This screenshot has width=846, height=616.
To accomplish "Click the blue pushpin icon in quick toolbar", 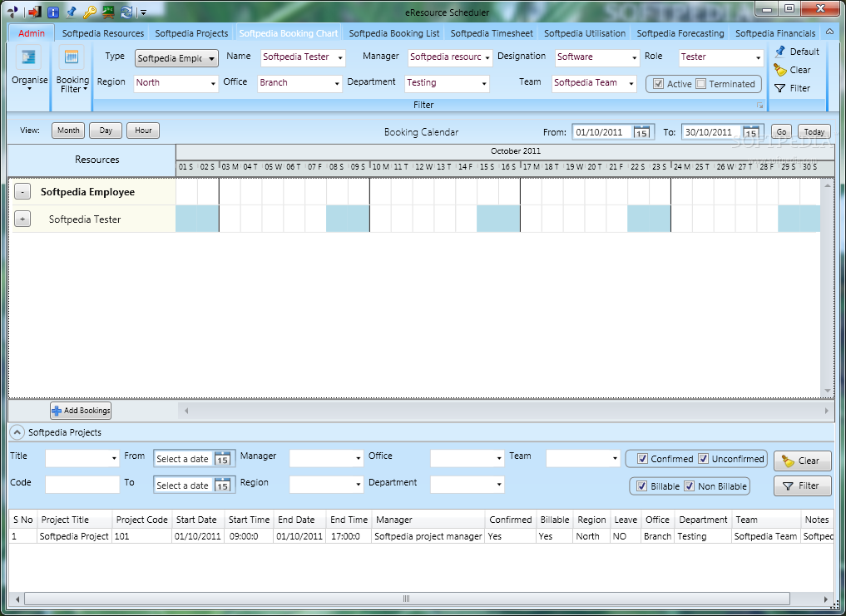I will [71, 12].
